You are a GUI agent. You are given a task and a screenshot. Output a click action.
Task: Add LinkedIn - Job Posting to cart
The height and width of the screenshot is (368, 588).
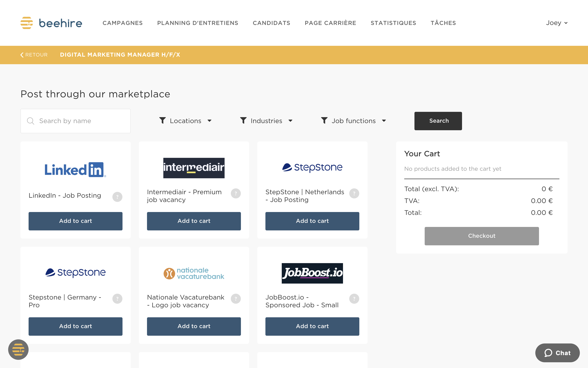pyautogui.click(x=75, y=221)
